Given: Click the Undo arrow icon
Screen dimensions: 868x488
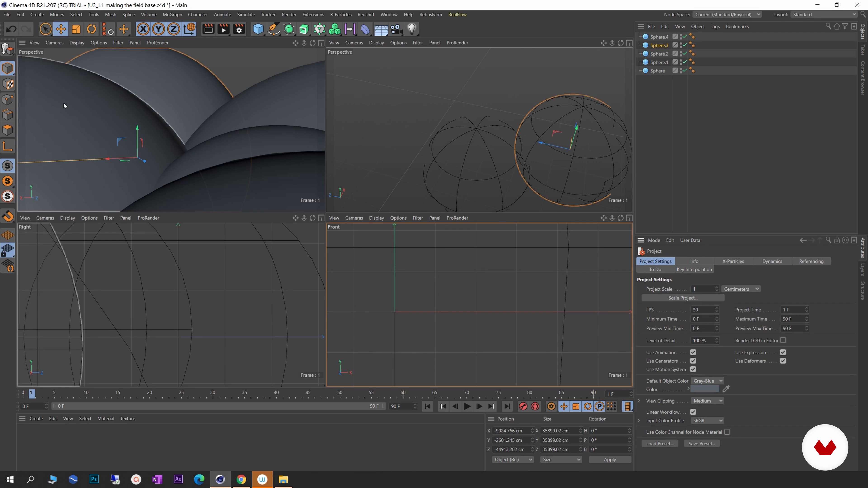Looking at the screenshot, I should (x=11, y=29).
